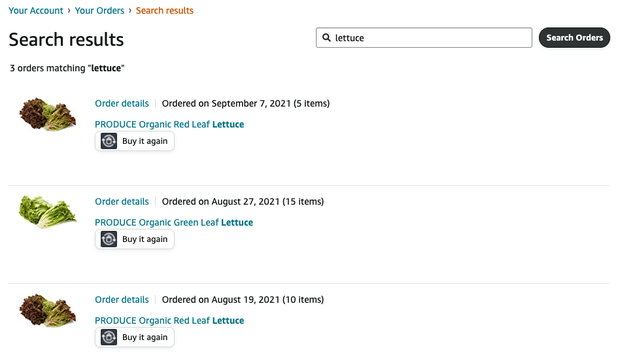Navigate to Your Orders breadcrumb

(100, 11)
